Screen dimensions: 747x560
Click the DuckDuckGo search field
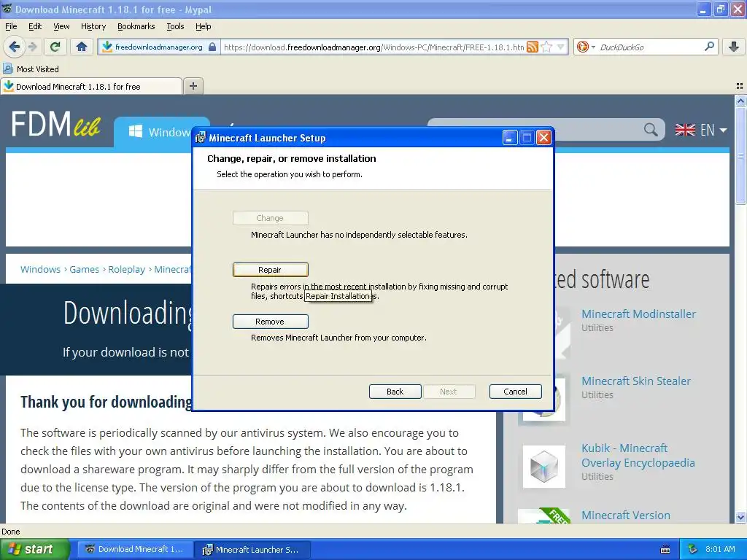[x=650, y=47]
